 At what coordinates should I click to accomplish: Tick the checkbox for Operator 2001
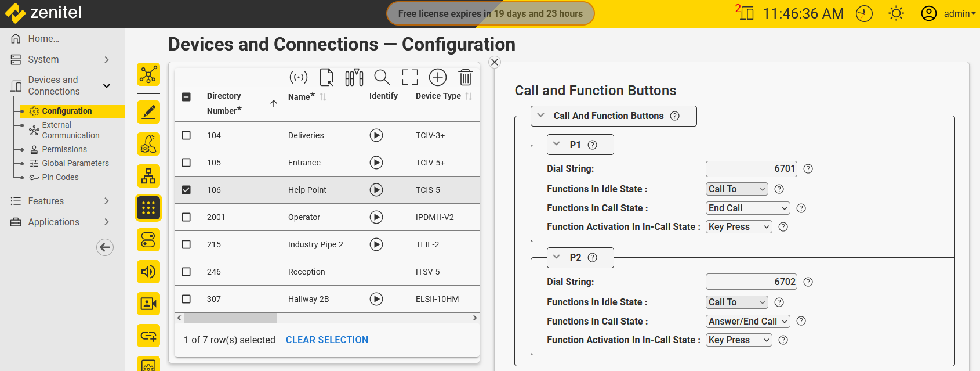click(186, 217)
